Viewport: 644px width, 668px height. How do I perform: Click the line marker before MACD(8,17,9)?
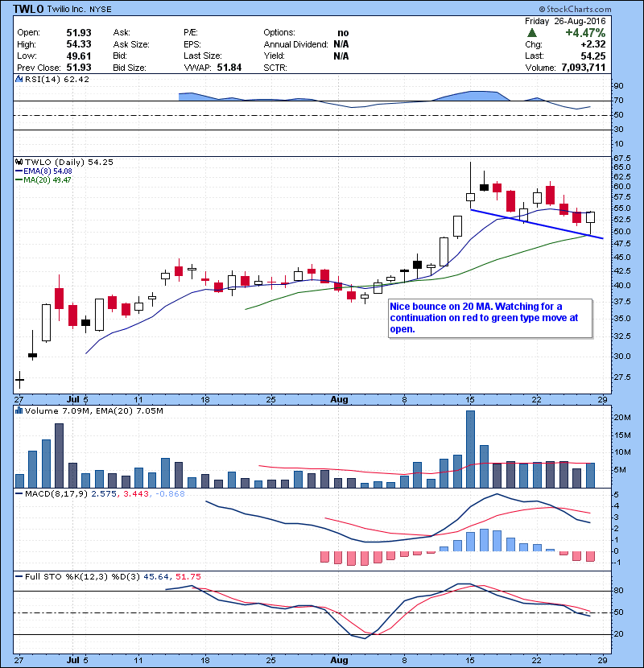19,494
